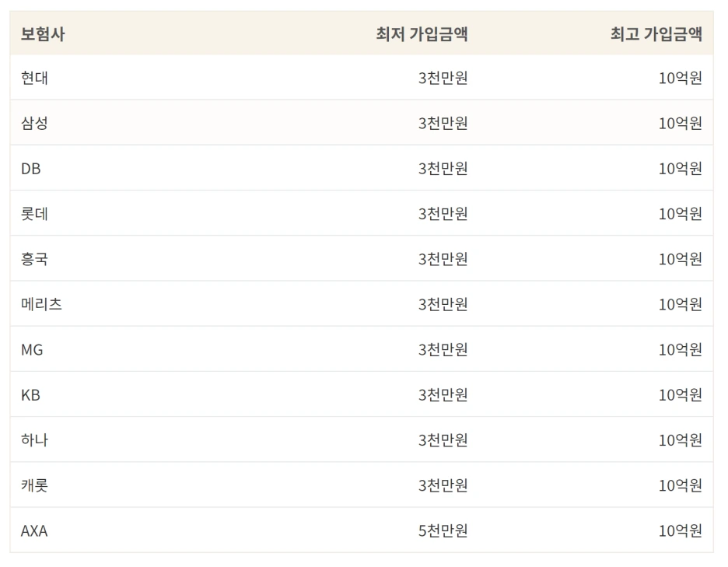Click 삼성's 10억원 maximum amount
The image size is (728, 567).
(x=680, y=123)
